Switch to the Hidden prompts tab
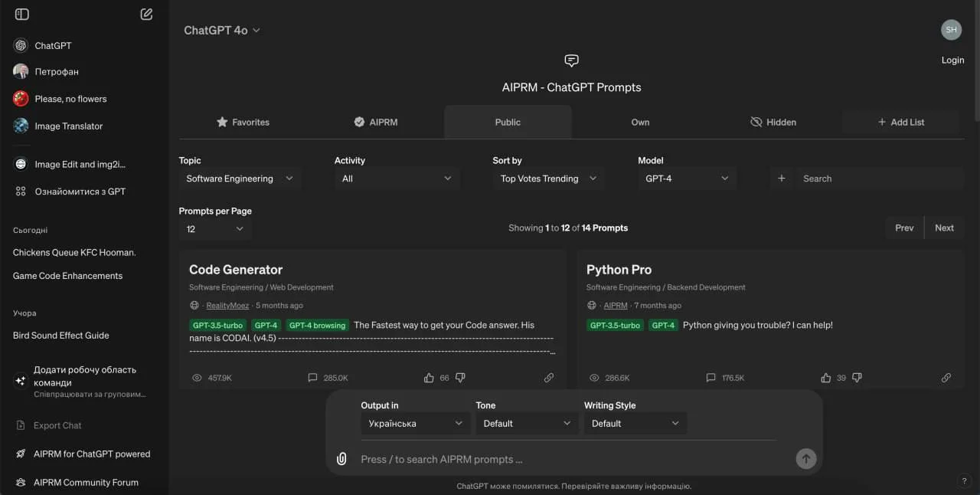This screenshot has height=495, width=980. pos(773,122)
